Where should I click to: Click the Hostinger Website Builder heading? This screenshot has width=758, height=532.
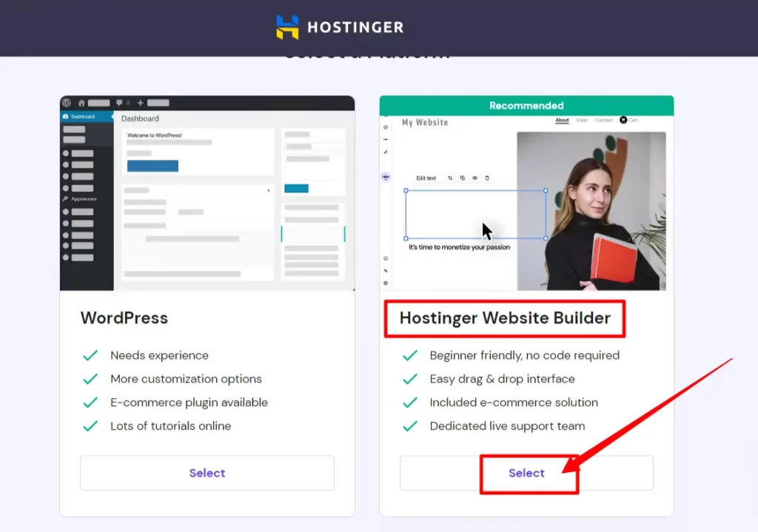pos(505,318)
